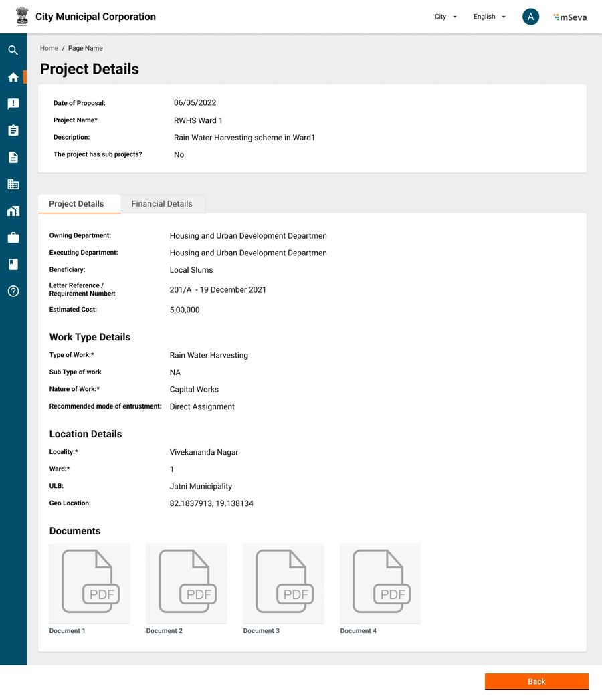This screenshot has height=700, width=602.
Task: Click the building icon in sidebar
Action: click(13, 184)
